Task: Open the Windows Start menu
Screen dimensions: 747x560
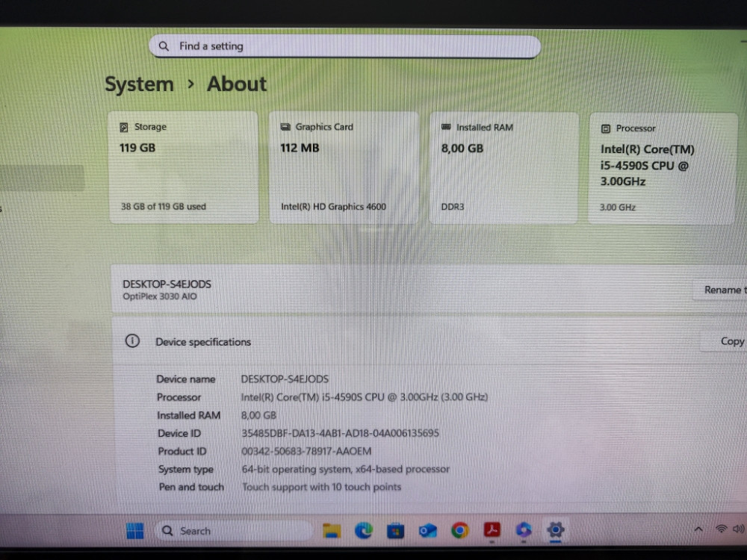Action: click(134, 530)
